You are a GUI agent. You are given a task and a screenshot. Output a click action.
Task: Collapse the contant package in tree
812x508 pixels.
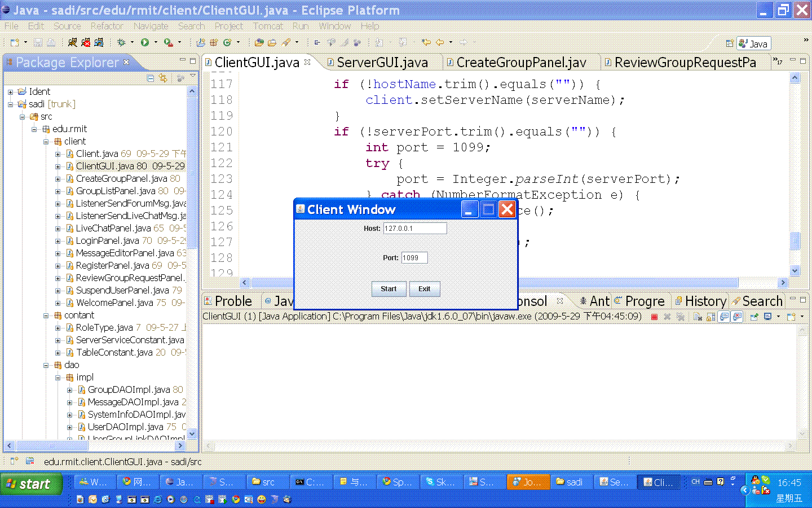click(46, 316)
